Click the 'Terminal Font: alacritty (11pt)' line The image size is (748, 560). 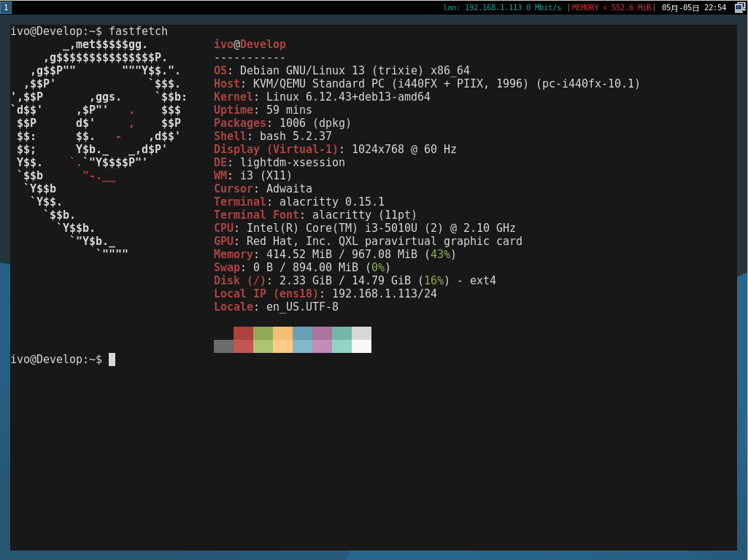pyautogui.click(x=315, y=215)
